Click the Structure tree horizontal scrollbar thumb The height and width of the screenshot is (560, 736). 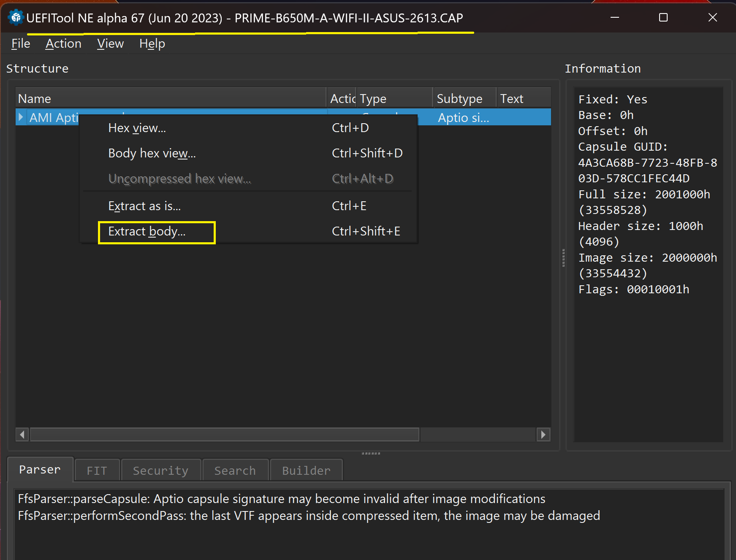(x=224, y=434)
